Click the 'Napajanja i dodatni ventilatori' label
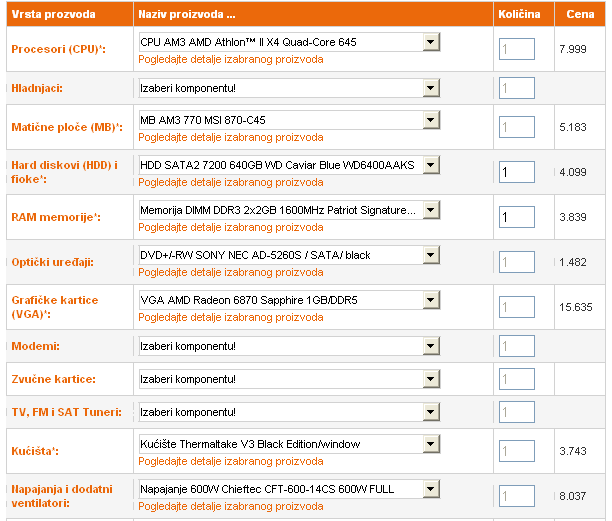 (x=62, y=496)
